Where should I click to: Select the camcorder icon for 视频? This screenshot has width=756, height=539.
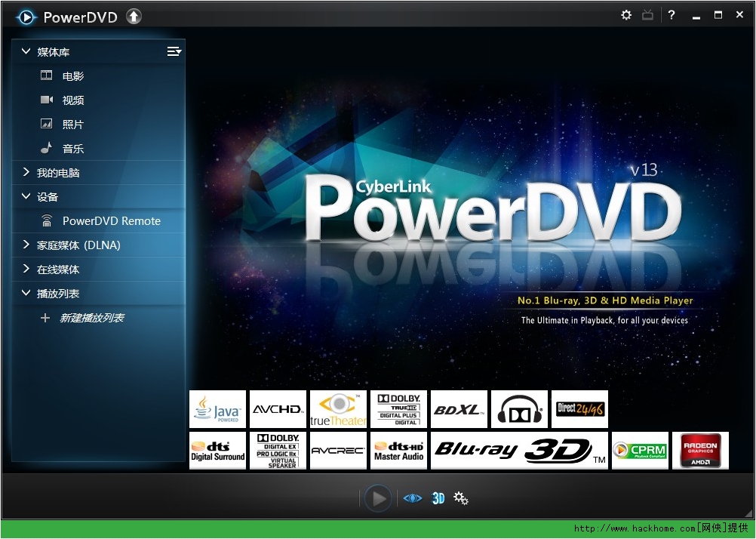point(46,100)
